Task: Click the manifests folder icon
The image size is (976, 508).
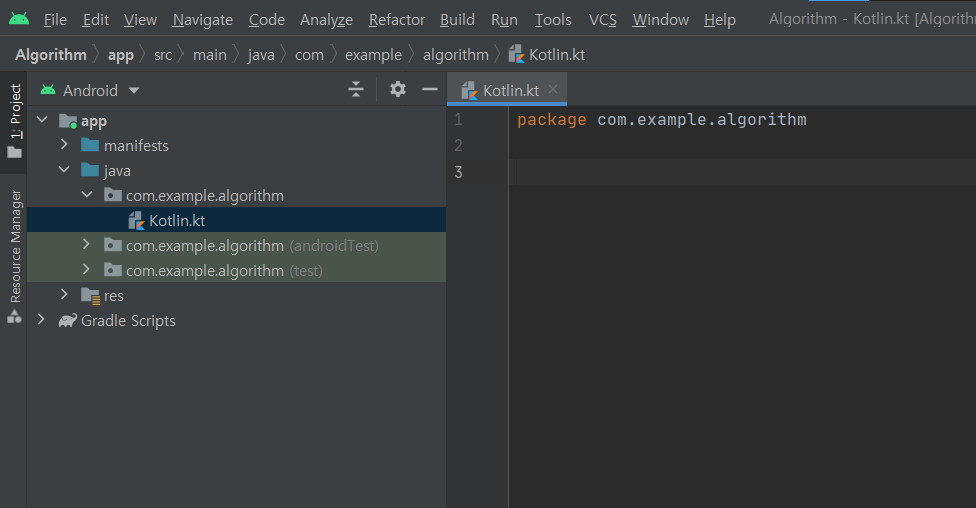Action: coord(90,145)
